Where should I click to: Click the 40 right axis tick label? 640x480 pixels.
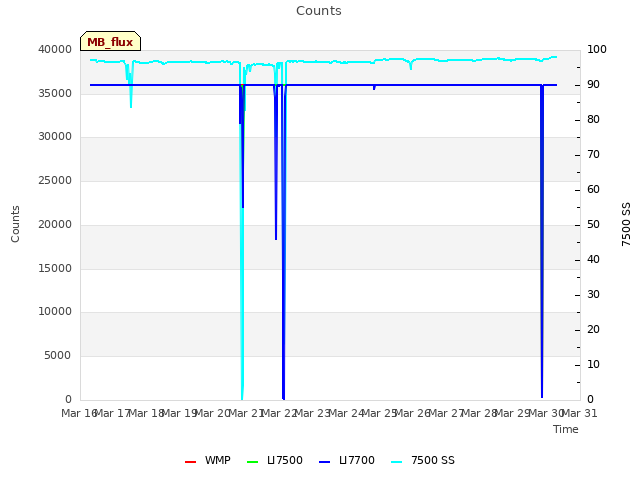point(593,260)
